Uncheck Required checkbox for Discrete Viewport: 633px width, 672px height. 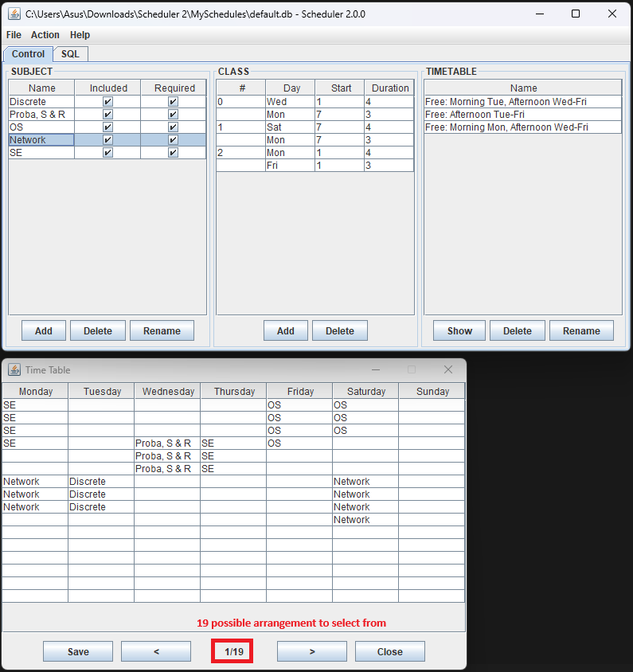tap(173, 102)
